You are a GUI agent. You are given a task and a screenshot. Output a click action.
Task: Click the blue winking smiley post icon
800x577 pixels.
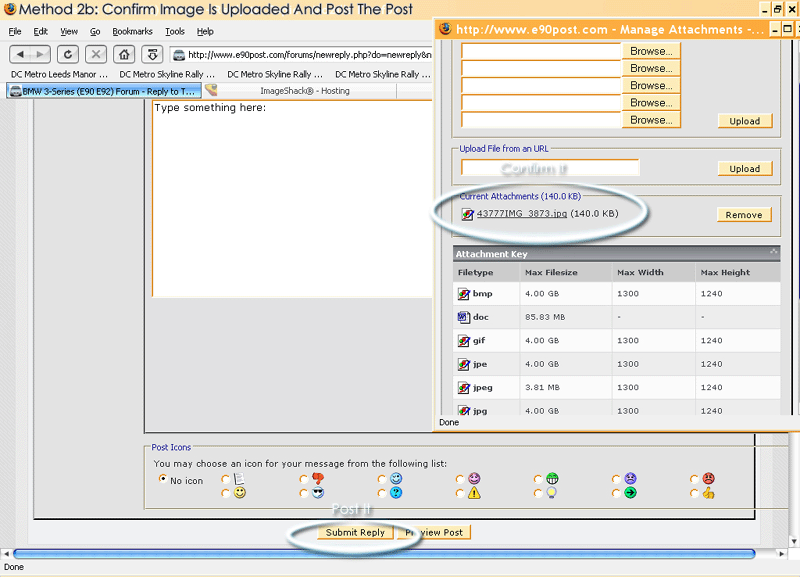click(396, 479)
